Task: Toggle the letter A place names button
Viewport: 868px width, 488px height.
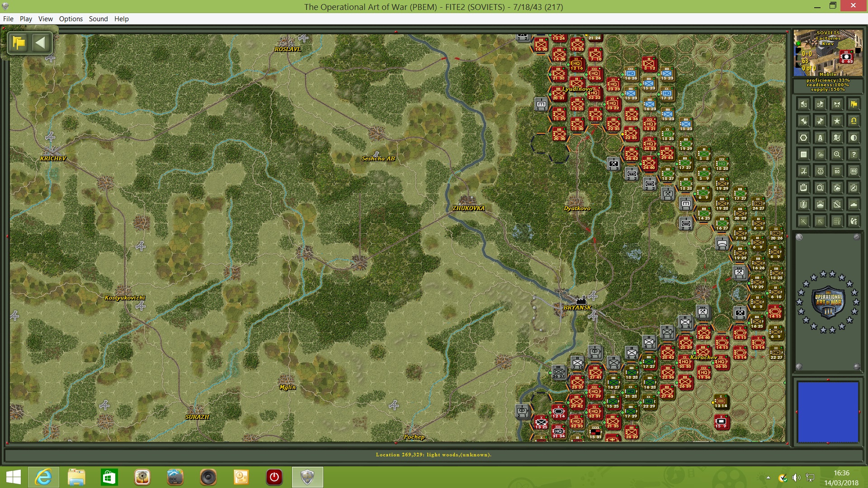Action: (x=820, y=138)
